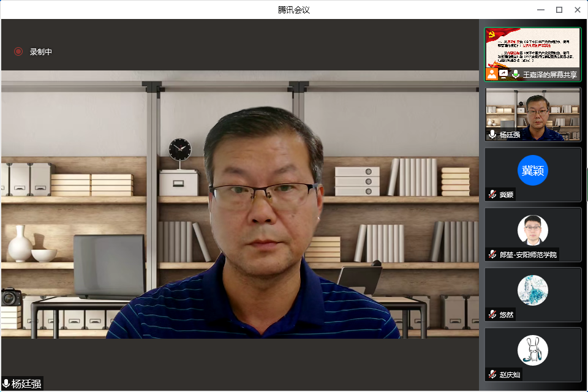
Task: Click the 杨廷强 name label on main video
Action: (27, 384)
